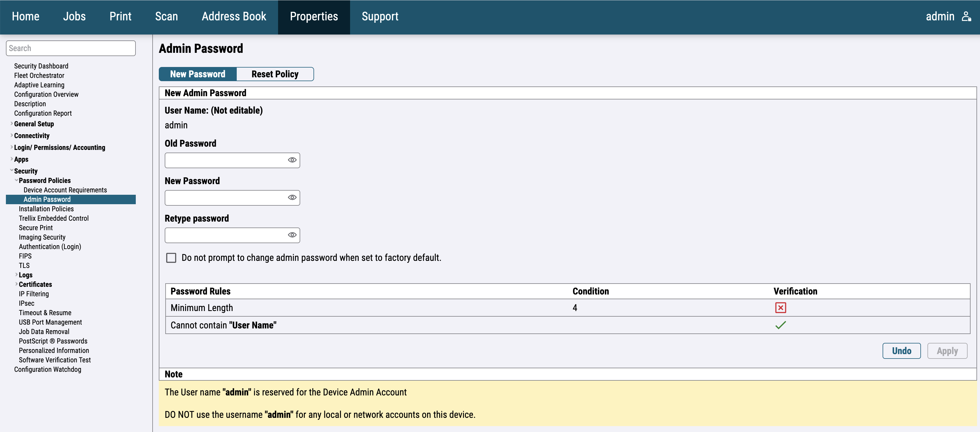Enable do not prompt to change admin password

click(171, 257)
